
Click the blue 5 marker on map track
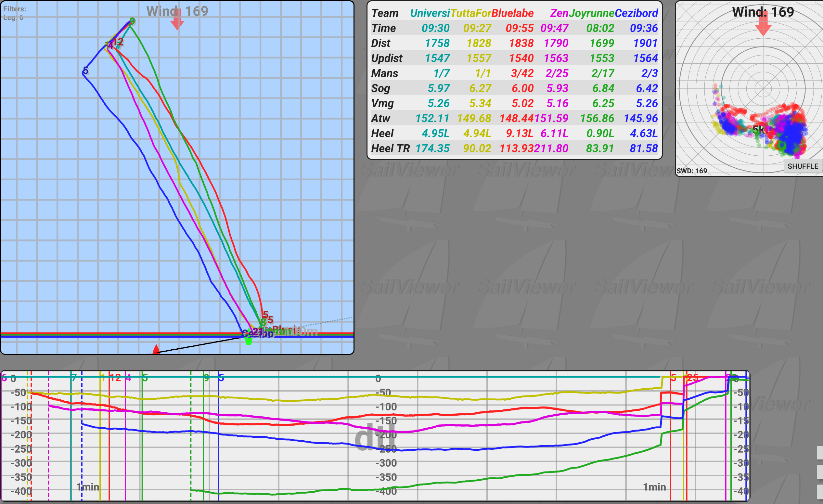point(85,71)
